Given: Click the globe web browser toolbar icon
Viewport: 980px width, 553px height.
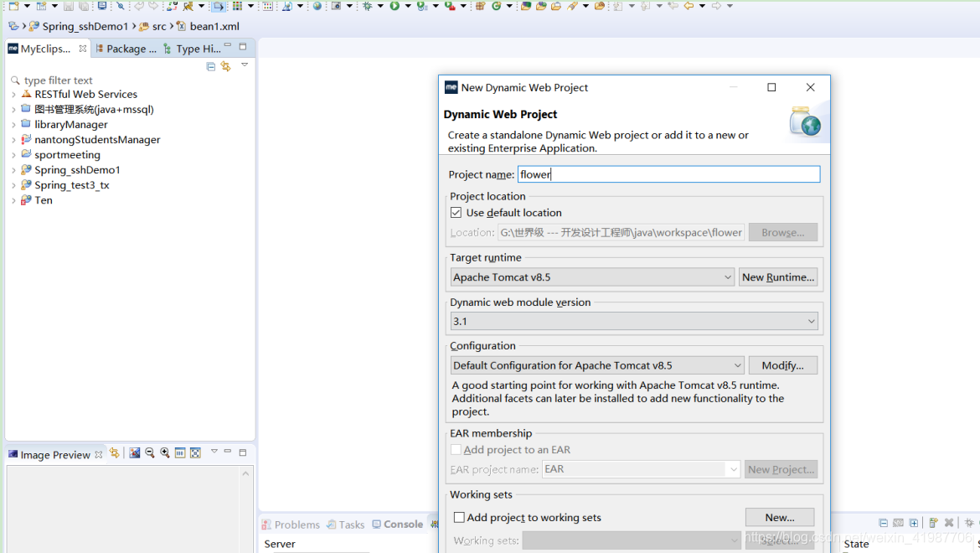Looking at the screenshot, I should coord(317,6).
